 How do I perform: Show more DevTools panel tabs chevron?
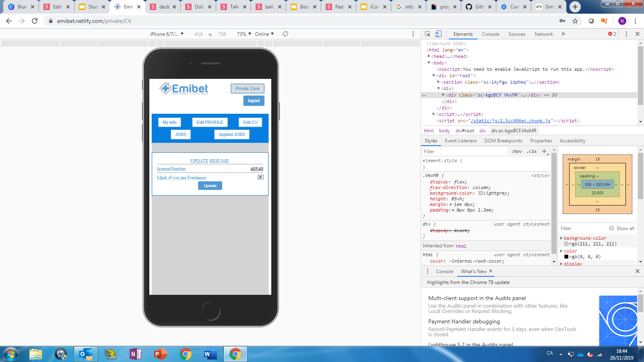coord(563,34)
